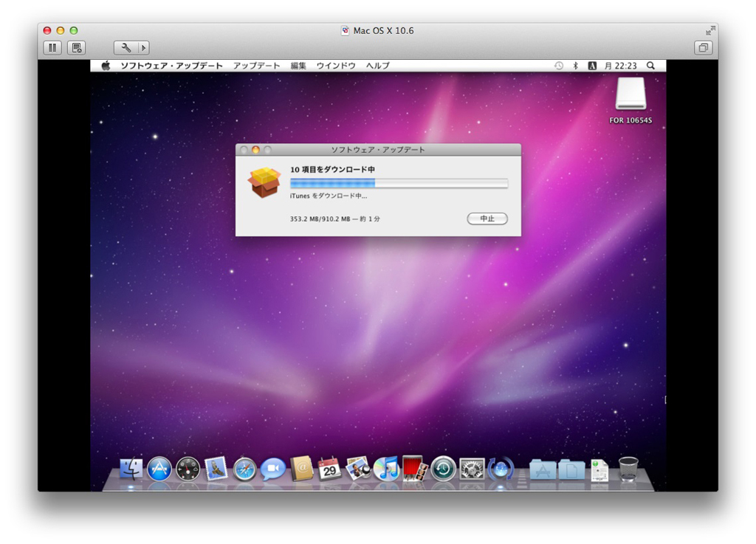Open the Applications folder stack in Dock

[x=543, y=469]
